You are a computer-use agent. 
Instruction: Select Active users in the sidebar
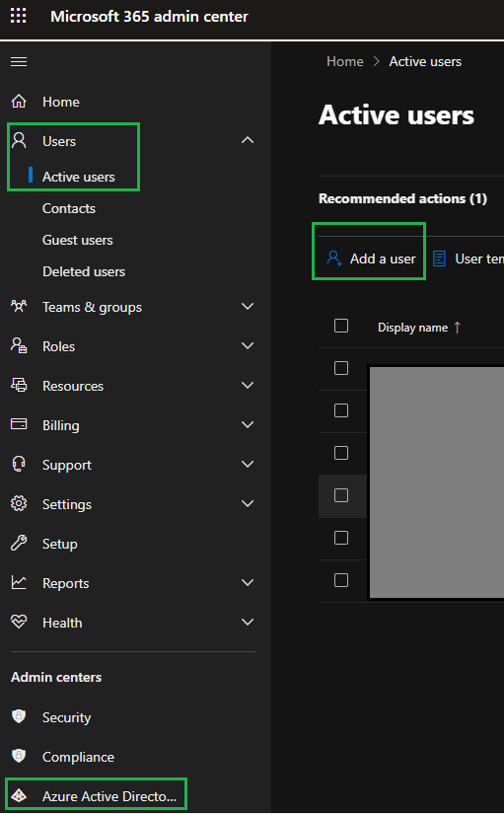78,177
